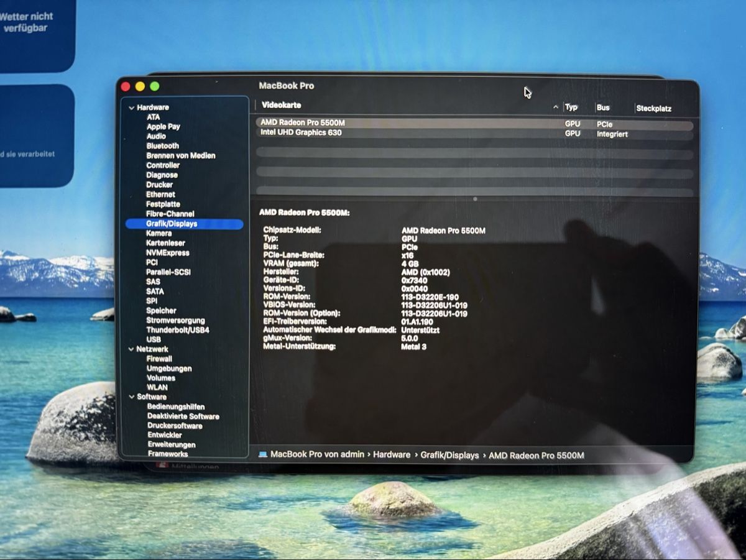Screen dimensions: 746x560
Task: Sort by the Steckplatz column header
Action: [x=653, y=109]
